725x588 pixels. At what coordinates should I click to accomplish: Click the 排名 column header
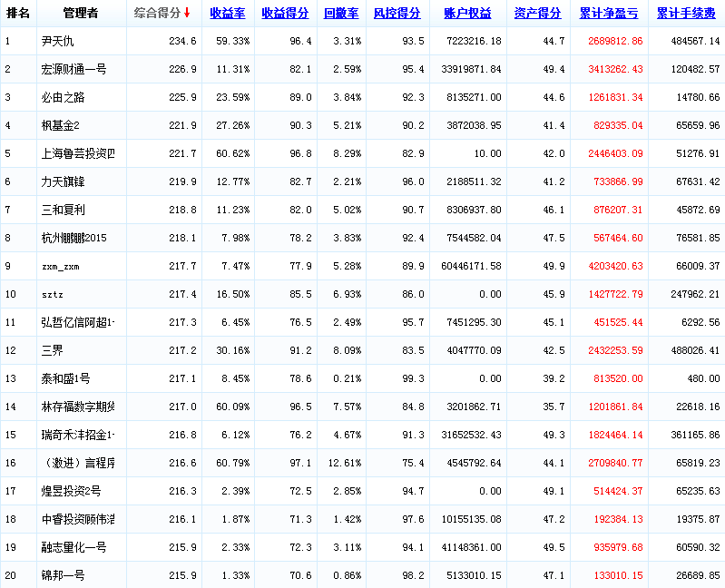coord(18,13)
